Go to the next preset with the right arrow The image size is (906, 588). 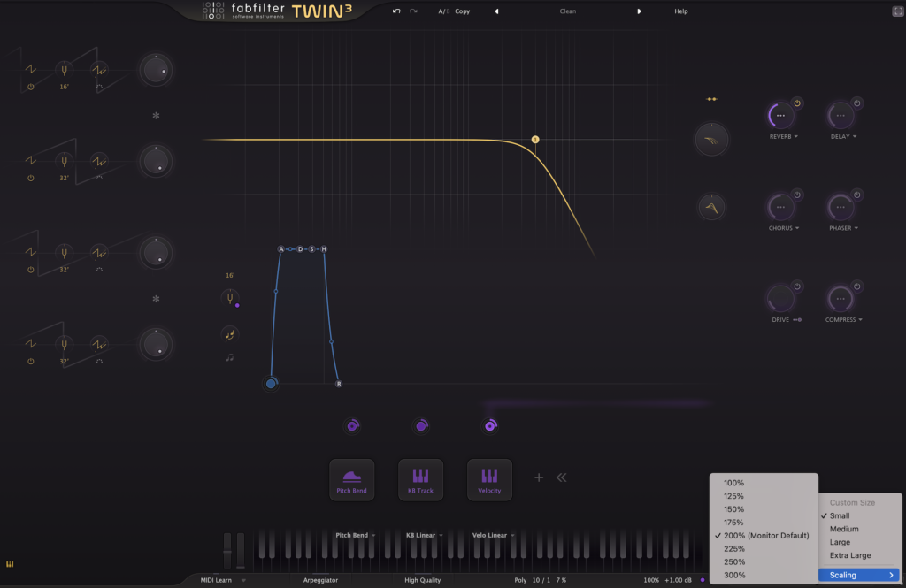[x=639, y=11]
